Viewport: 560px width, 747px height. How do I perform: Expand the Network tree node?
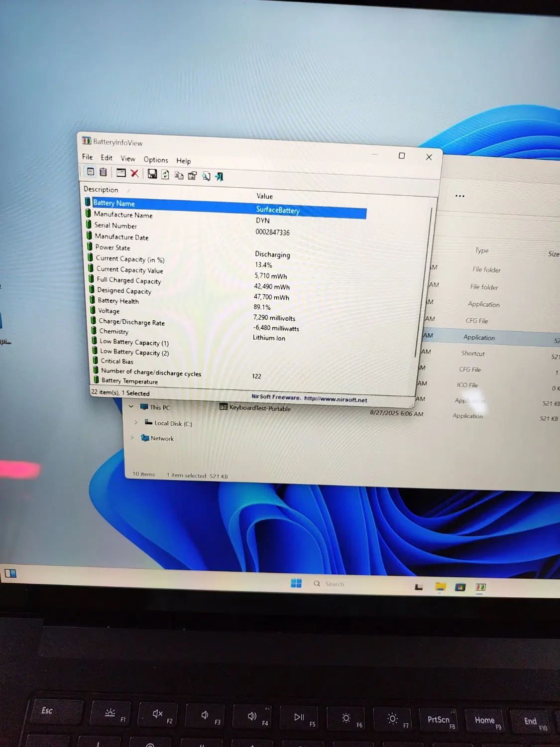coord(132,437)
